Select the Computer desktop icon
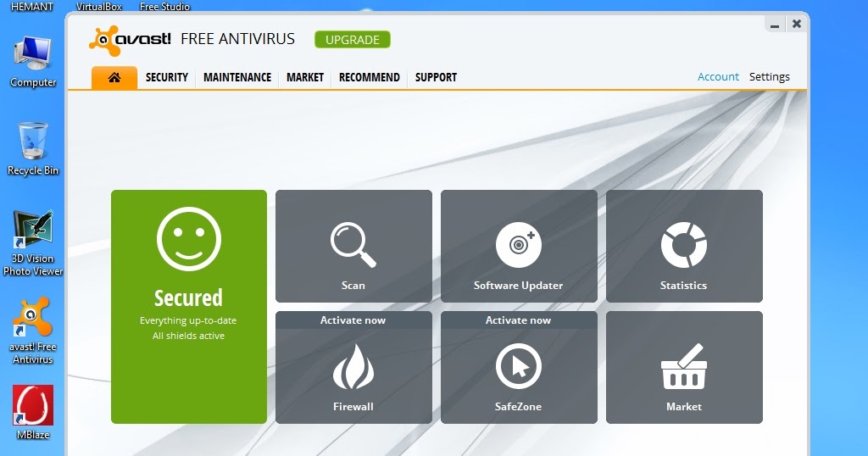Viewport: 868px width, 456px height. [33, 62]
